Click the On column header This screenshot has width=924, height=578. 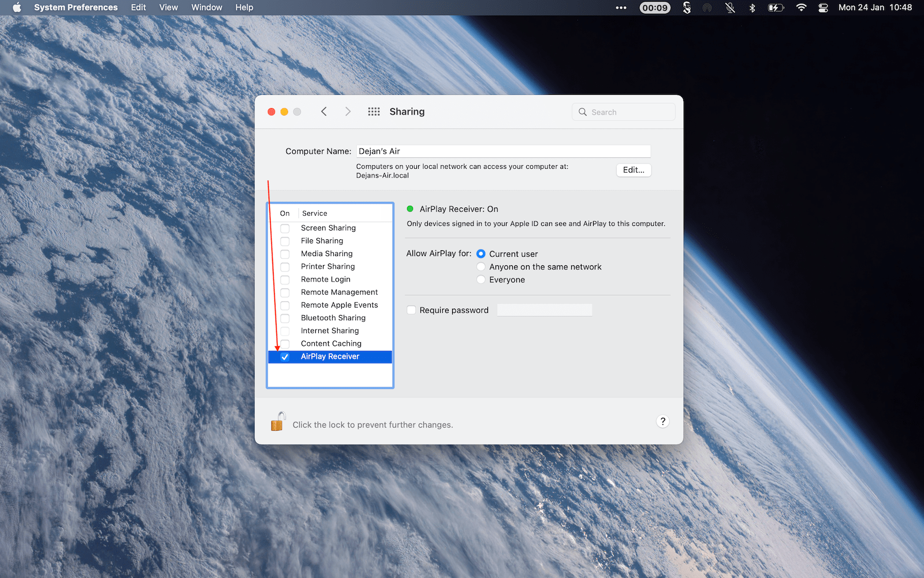pos(285,213)
